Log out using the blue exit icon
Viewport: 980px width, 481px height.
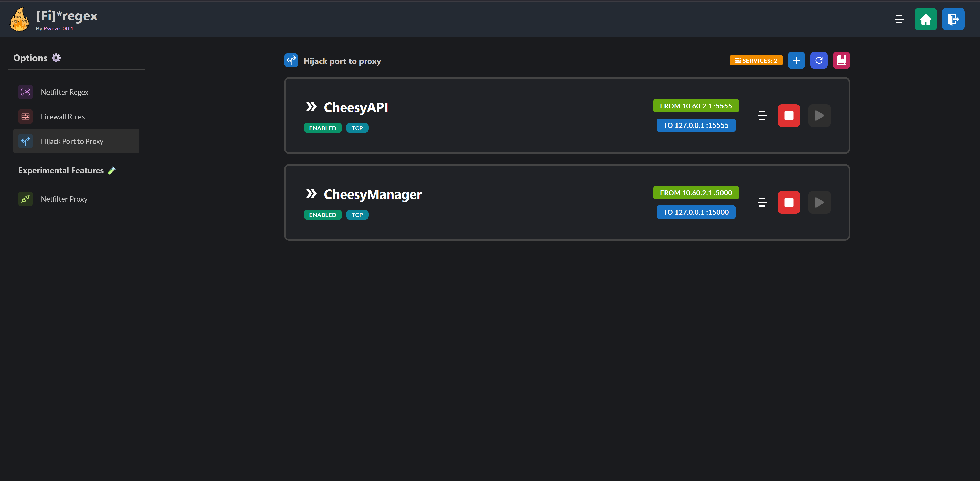click(x=953, y=19)
